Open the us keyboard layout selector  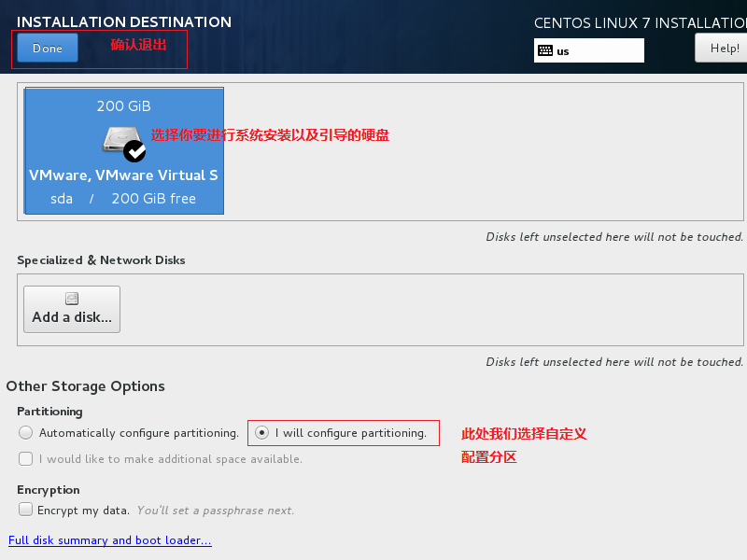(x=588, y=50)
